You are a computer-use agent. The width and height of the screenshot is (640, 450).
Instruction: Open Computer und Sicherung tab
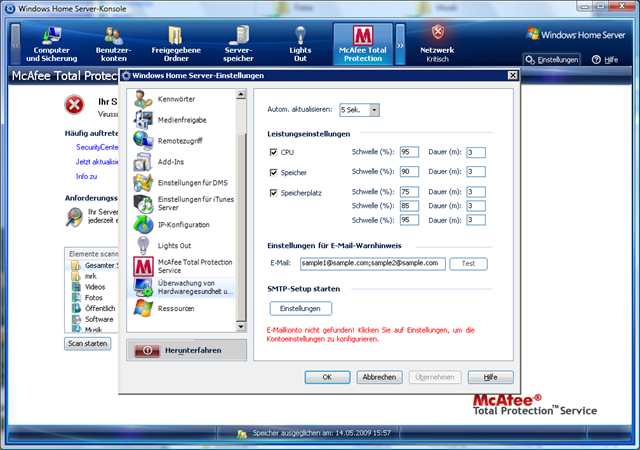(x=51, y=44)
